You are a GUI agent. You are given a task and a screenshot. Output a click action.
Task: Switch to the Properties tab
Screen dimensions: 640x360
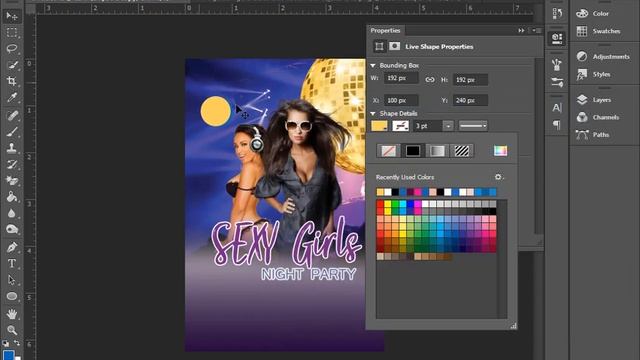pos(385,31)
